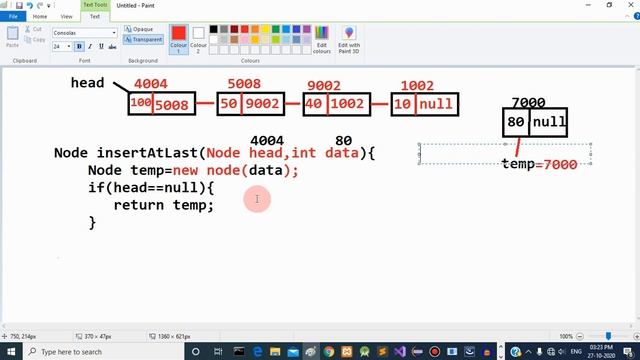The width and height of the screenshot is (640, 360).
Task: Open Google Chrome from taskbar
Action: 329,351
